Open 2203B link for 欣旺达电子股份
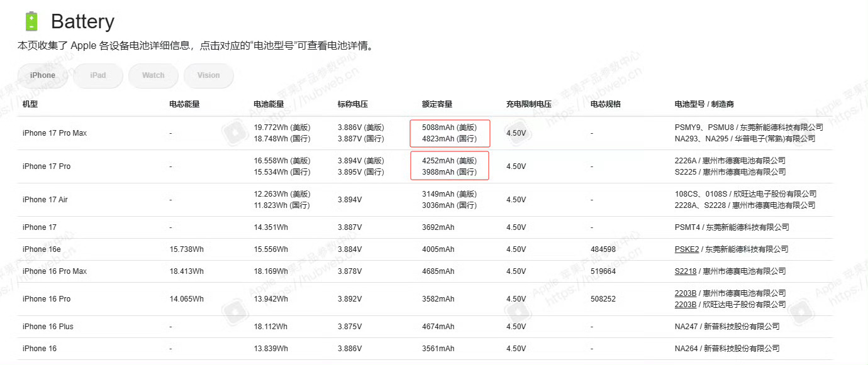Viewport: 868px width, 365px height. coord(686,305)
